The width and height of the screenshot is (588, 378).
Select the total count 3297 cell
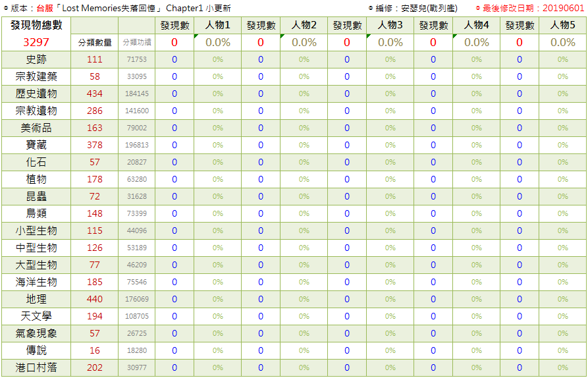36,42
